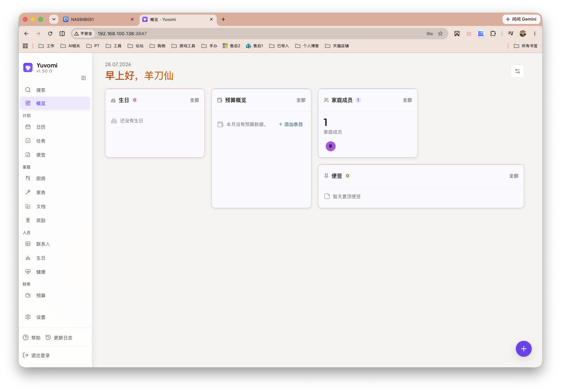Image resolution: width=561 pixels, height=392 pixels.
Task: Click 问问 Gemini button
Action: tap(521, 19)
